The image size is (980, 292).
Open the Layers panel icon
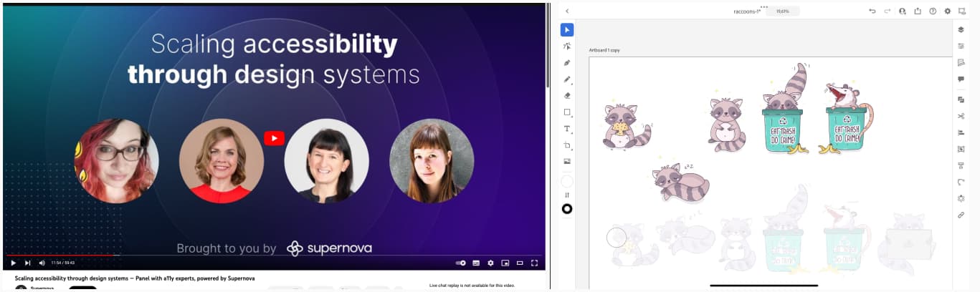961,29
